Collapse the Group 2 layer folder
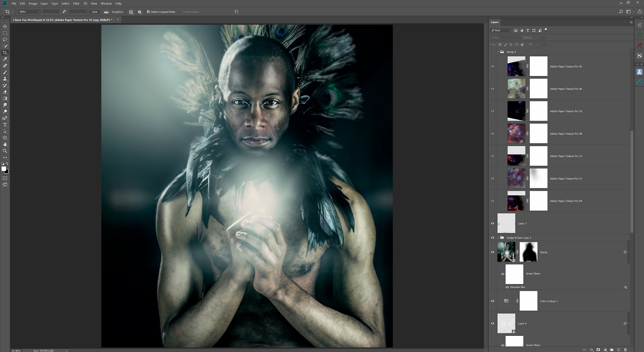This screenshot has width=644, height=352. (x=498, y=52)
